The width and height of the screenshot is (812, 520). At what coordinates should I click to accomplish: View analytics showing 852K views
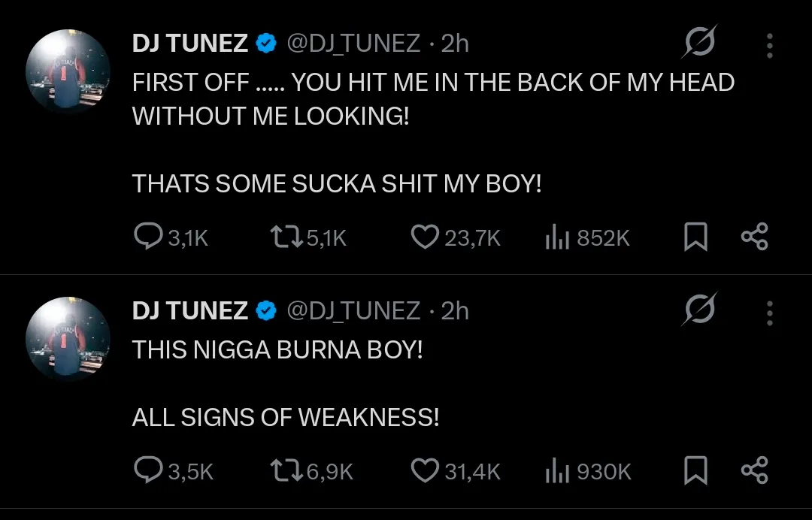point(556,237)
